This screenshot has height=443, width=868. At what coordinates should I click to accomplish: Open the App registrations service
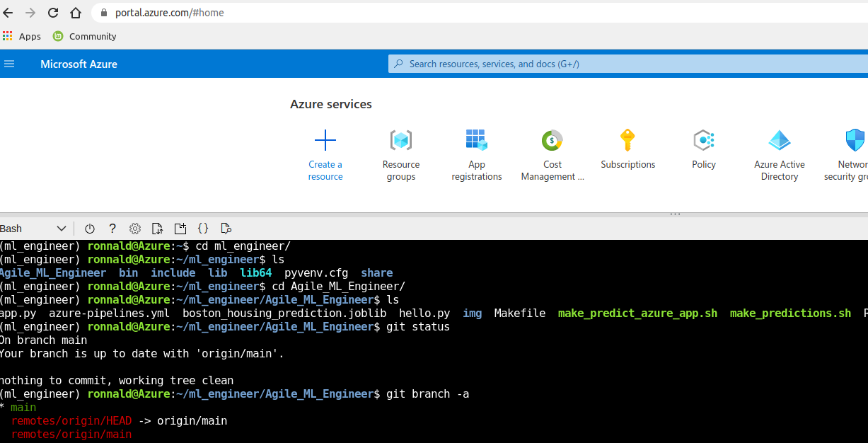477,155
